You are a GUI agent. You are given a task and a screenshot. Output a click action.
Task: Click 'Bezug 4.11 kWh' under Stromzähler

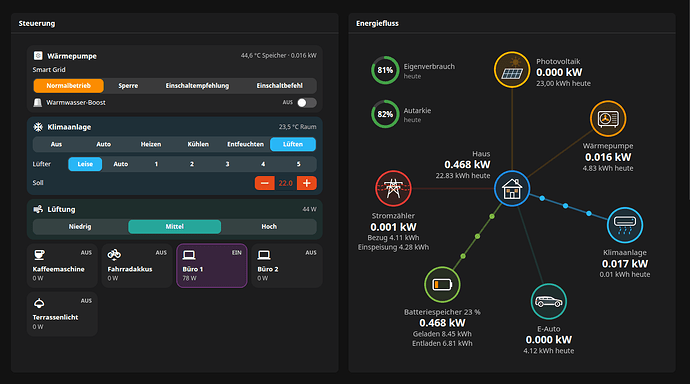click(x=393, y=238)
